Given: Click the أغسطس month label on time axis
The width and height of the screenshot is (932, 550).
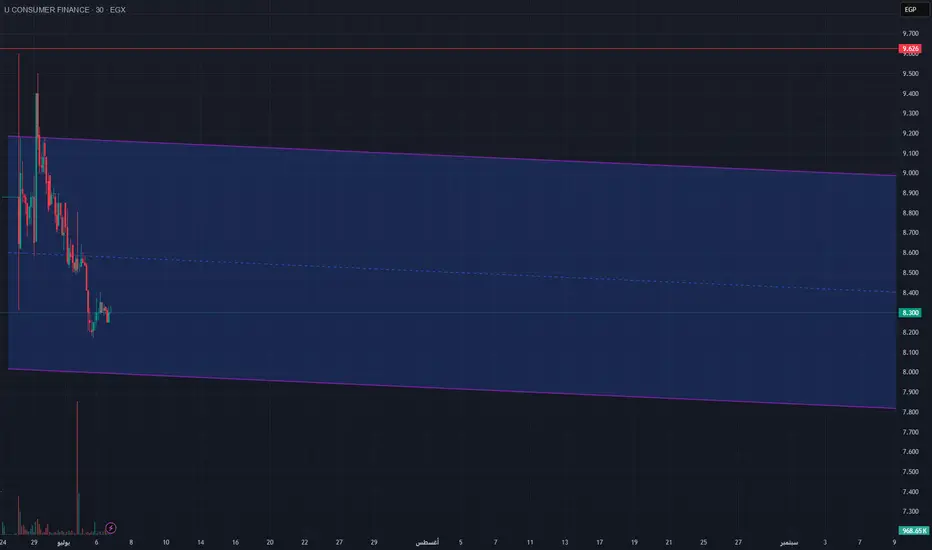Looking at the screenshot, I should click(427, 543).
